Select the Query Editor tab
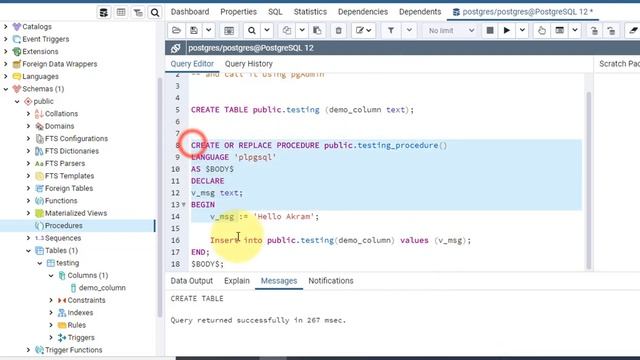The width and height of the screenshot is (640, 360). pos(192,64)
